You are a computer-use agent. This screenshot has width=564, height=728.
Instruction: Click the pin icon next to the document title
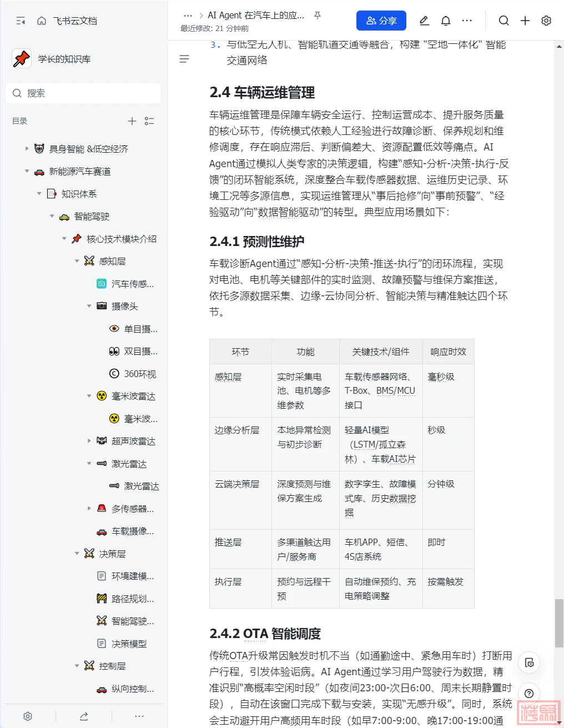point(318,16)
